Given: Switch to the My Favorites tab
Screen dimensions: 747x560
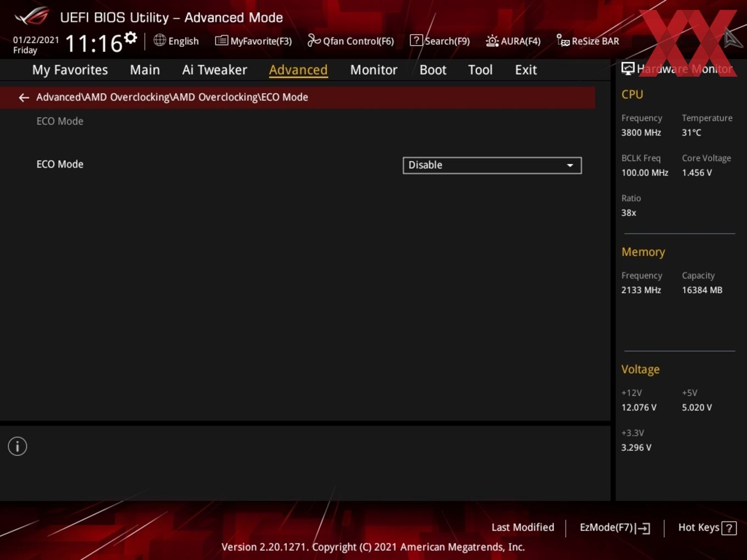Looking at the screenshot, I should 70,70.
